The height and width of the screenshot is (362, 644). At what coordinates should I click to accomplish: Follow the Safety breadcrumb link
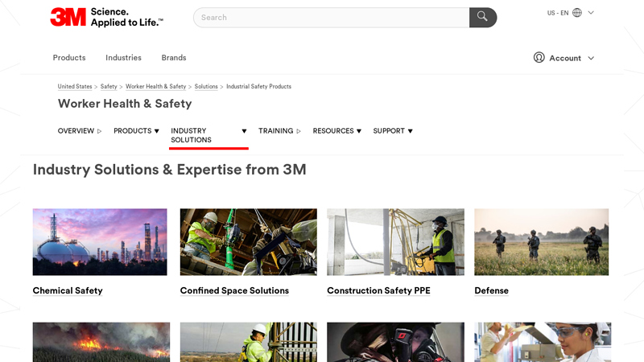(x=109, y=87)
